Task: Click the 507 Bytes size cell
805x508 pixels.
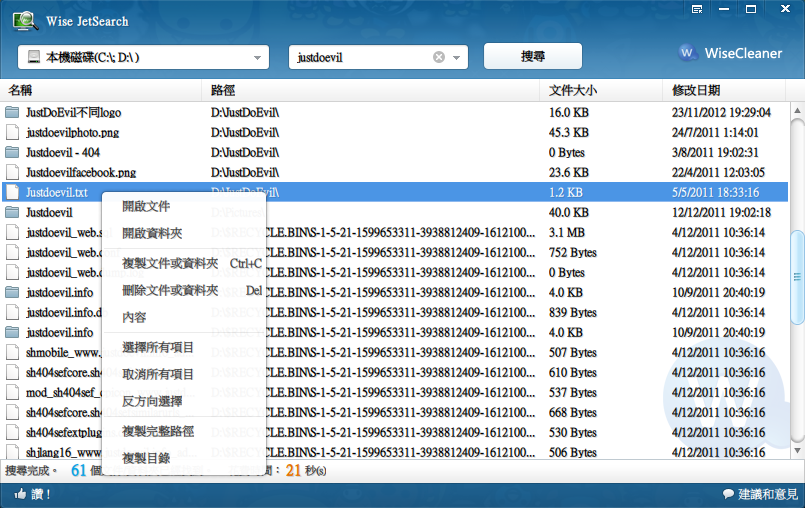Action: tap(572, 352)
